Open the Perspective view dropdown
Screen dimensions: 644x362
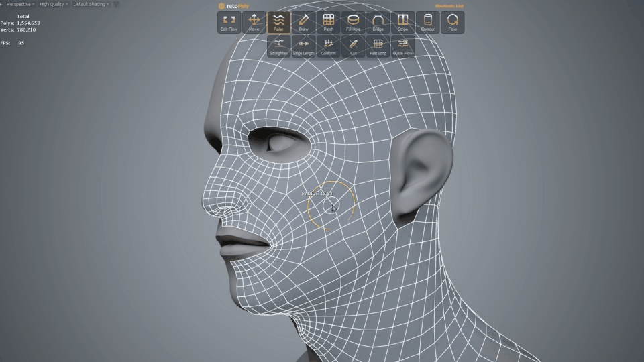tap(21, 4)
